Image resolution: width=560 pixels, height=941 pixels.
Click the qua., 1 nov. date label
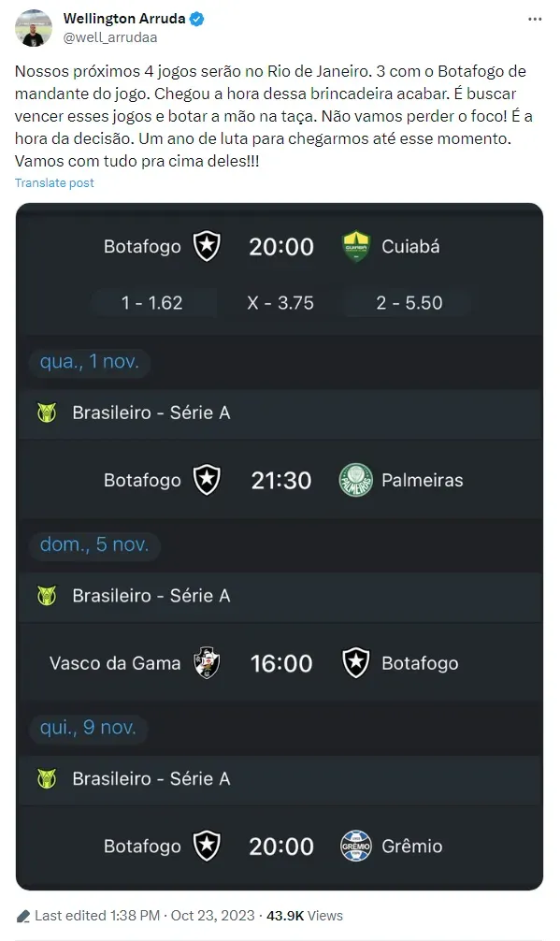[x=90, y=362]
